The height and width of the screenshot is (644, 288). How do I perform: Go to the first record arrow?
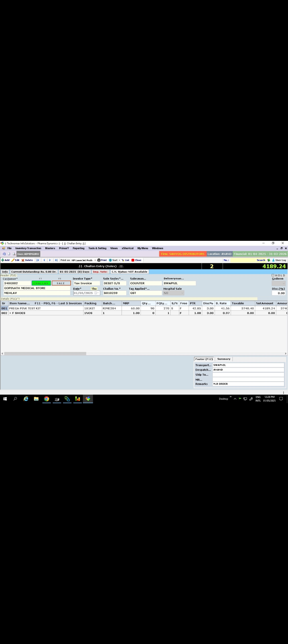click(38, 260)
